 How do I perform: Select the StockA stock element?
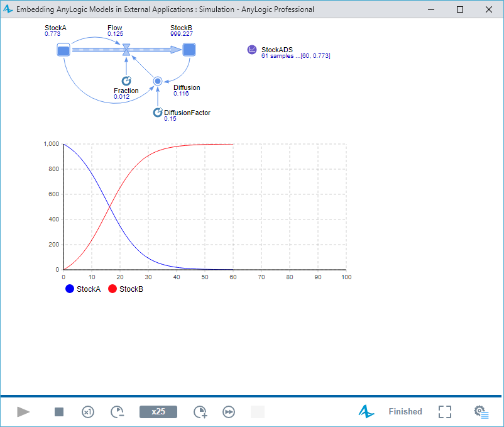(x=63, y=50)
